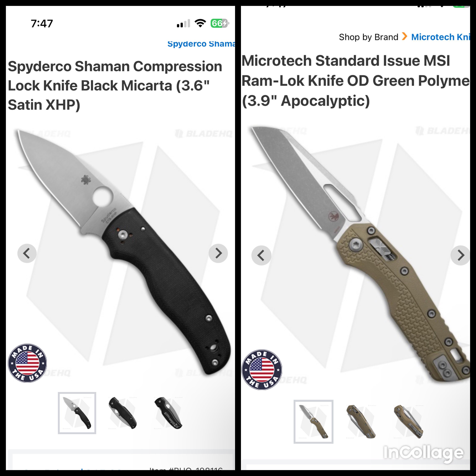Tap Made in the USA badge on Spyderco
The image size is (476, 476).
pyautogui.click(x=27, y=363)
